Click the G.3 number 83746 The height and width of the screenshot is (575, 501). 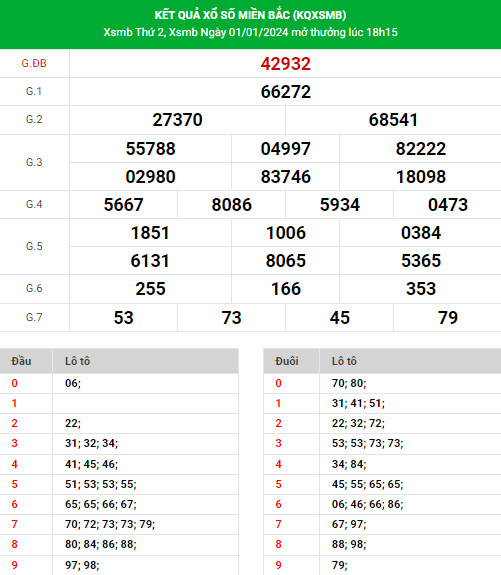point(285,177)
